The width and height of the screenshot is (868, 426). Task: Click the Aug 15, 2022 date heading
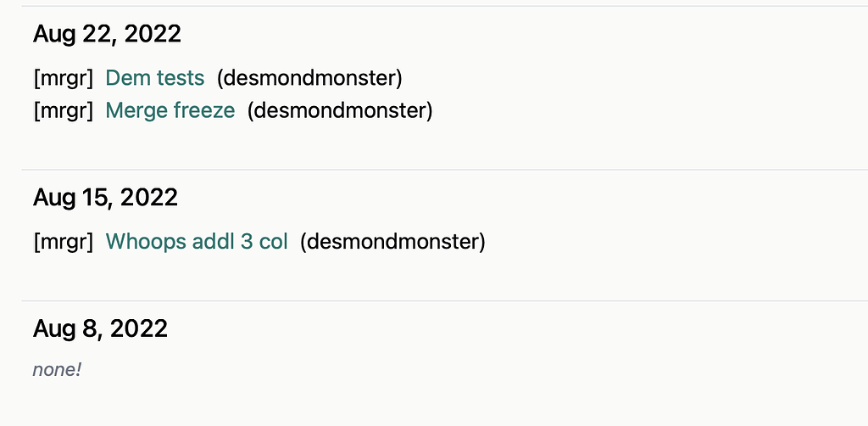105,198
